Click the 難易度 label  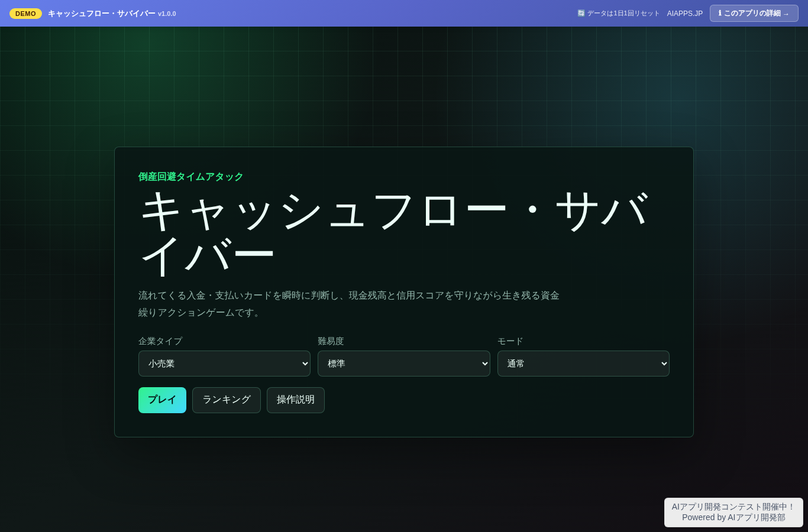click(331, 341)
